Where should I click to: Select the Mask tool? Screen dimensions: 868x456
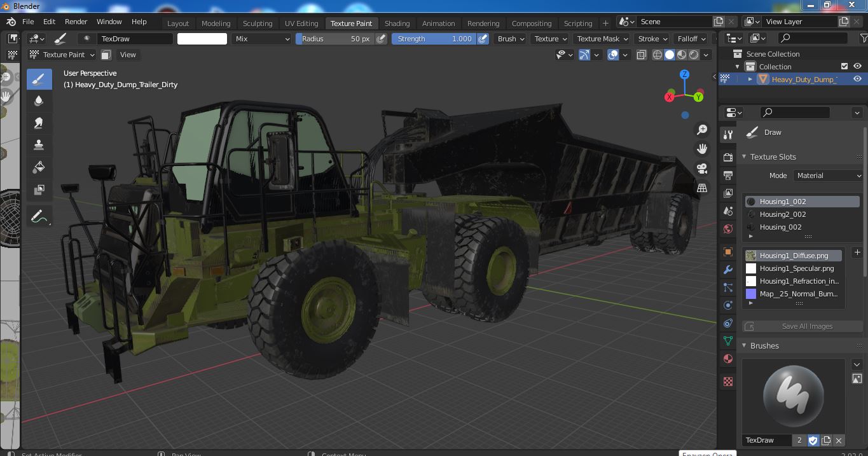pyautogui.click(x=39, y=190)
